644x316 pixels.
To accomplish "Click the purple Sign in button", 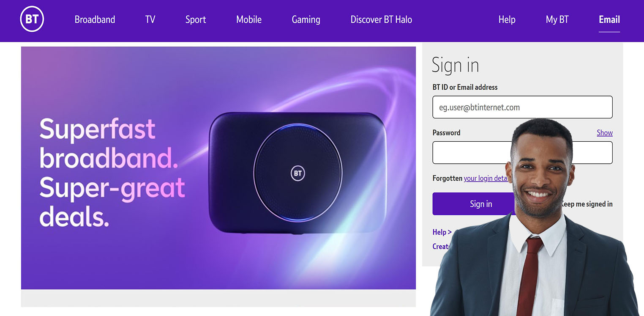I will click(x=473, y=204).
